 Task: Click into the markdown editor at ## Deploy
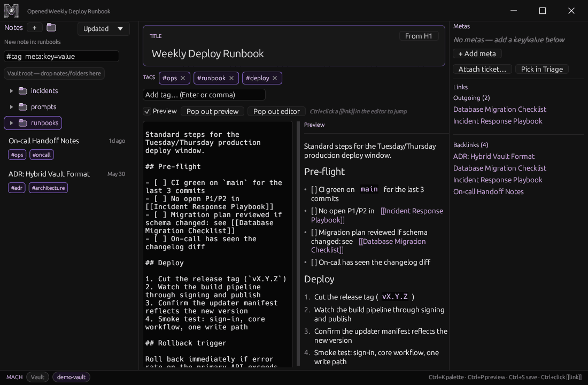tap(165, 263)
